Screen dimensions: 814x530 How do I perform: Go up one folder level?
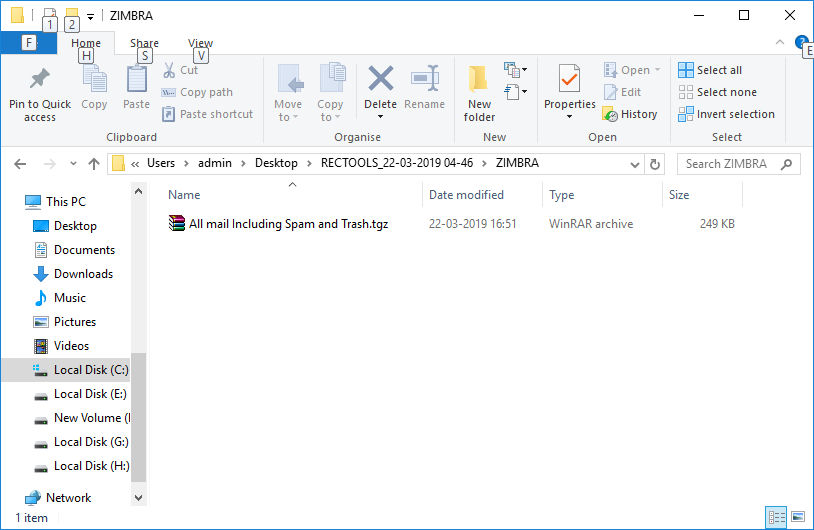pyautogui.click(x=94, y=164)
